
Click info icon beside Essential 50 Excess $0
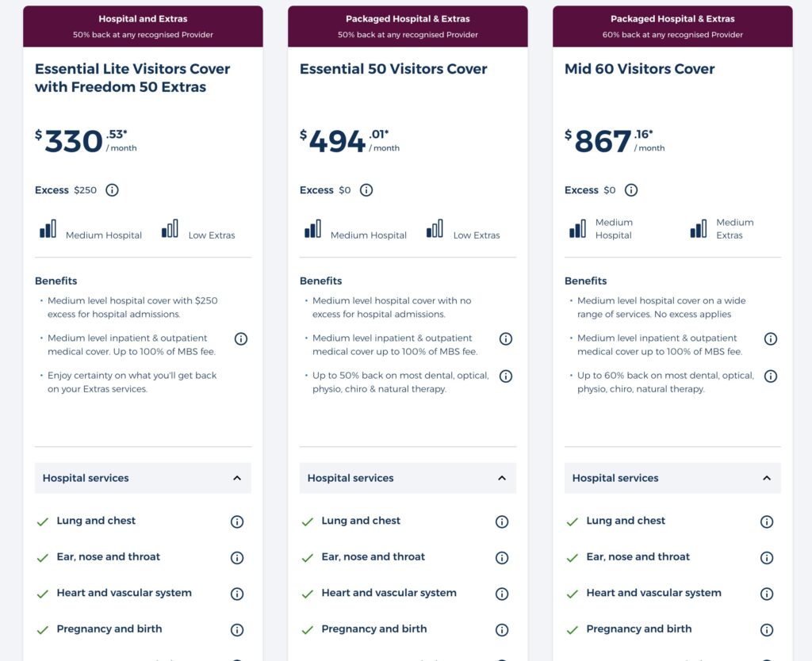pos(366,190)
